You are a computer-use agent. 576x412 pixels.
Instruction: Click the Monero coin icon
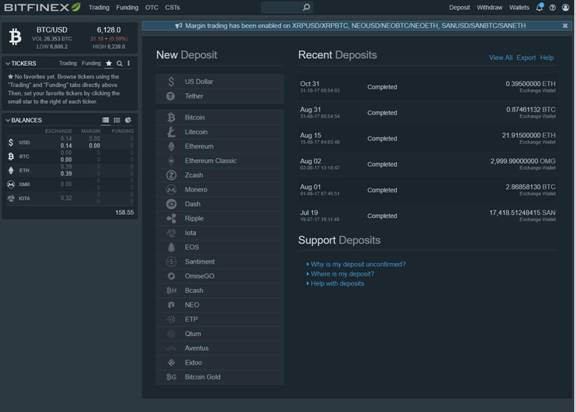171,189
